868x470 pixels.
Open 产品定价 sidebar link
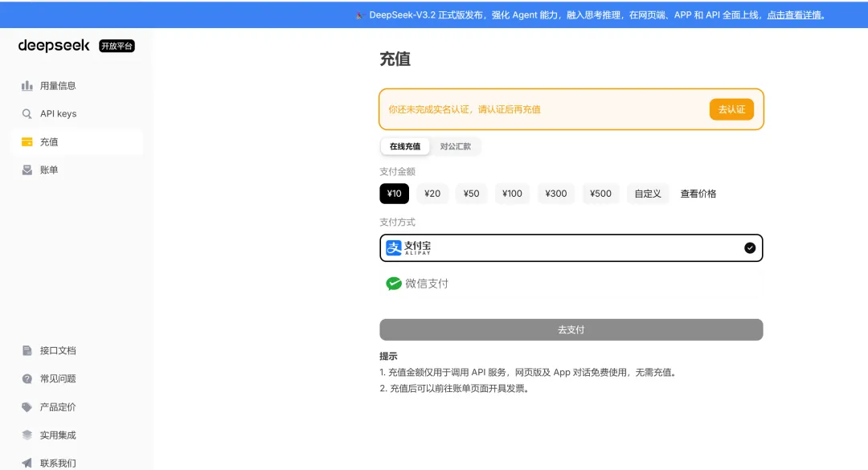coord(76,407)
